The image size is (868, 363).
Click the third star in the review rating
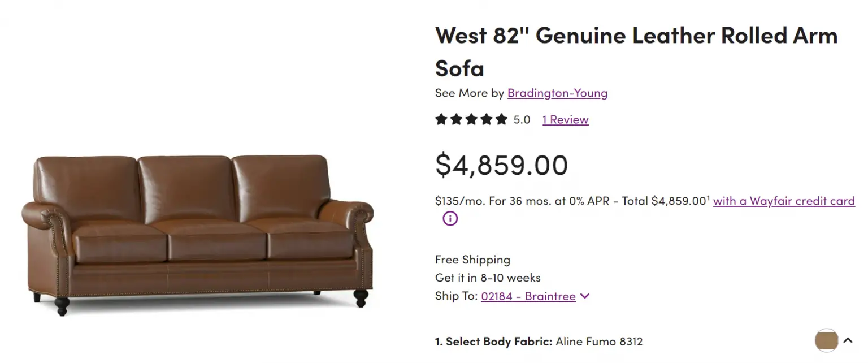(471, 119)
